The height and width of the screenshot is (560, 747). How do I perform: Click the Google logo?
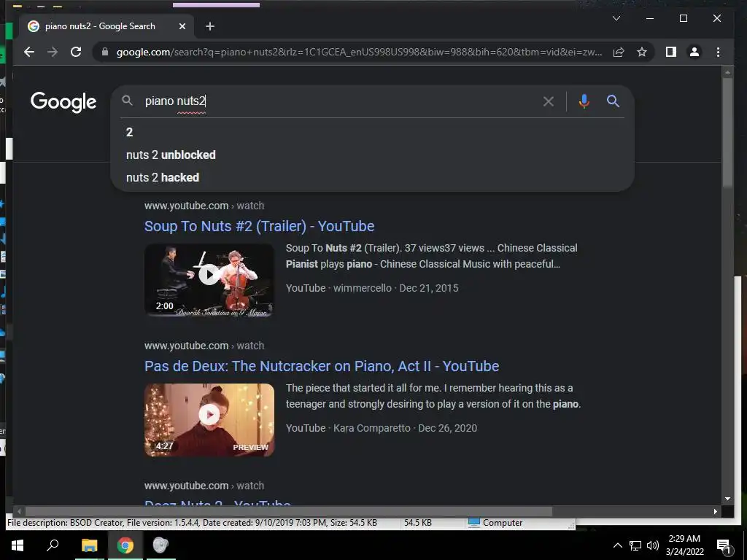pos(63,101)
